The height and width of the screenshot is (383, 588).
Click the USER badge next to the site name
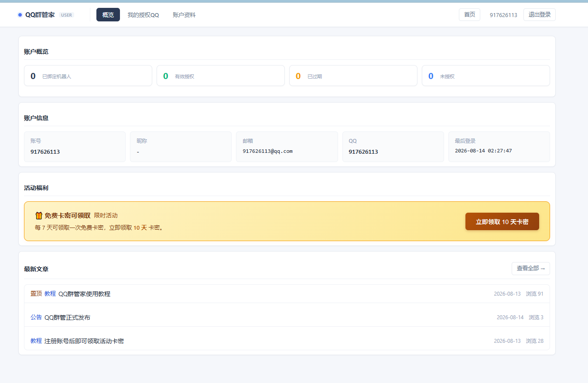click(66, 15)
